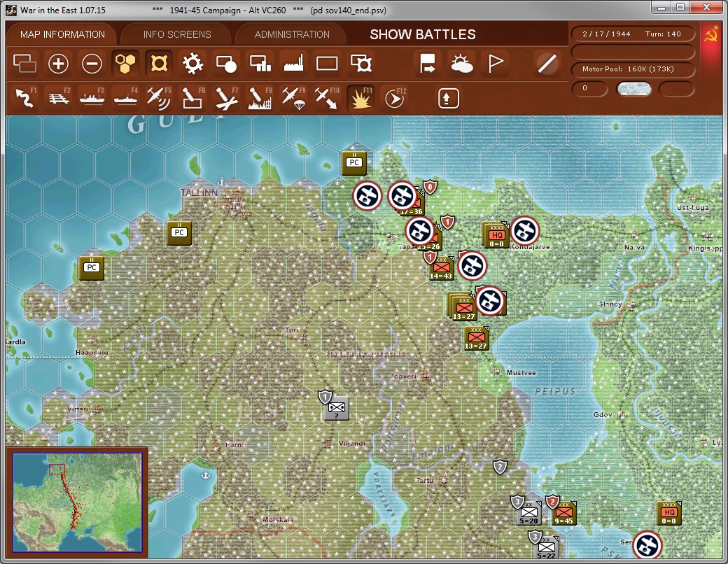Click red fort shield numbered 0

430,188
